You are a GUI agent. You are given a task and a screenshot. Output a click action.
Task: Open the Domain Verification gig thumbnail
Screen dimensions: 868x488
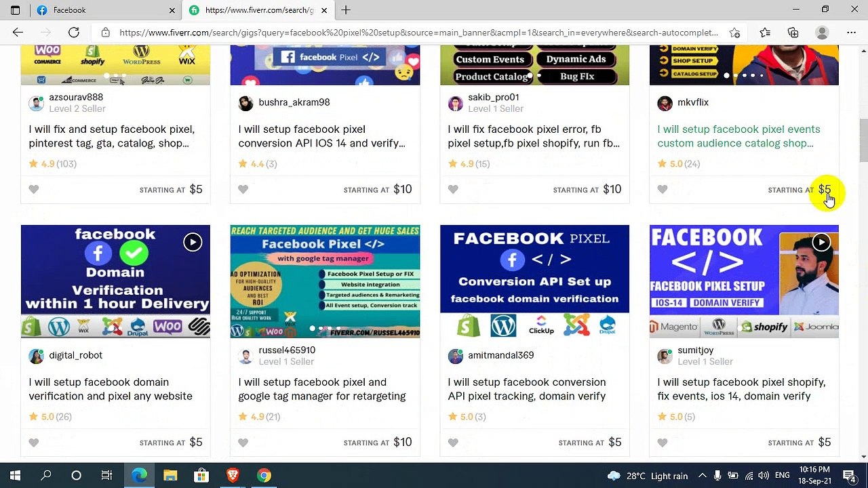(x=115, y=281)
